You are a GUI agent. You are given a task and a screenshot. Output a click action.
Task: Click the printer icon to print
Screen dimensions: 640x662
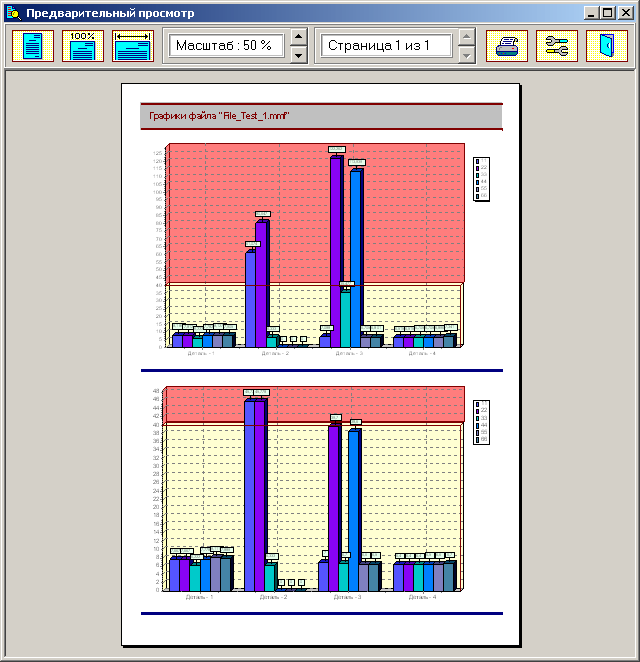pos(507,46)
